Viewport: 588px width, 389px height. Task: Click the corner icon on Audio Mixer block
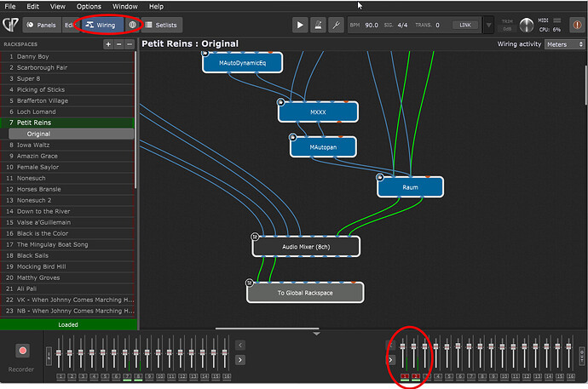(x=255, y=237)
